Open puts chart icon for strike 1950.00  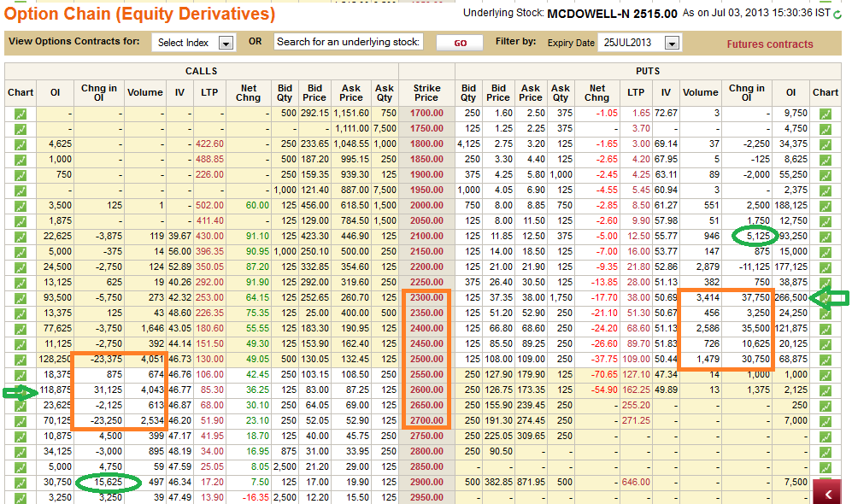coord(826,190)
